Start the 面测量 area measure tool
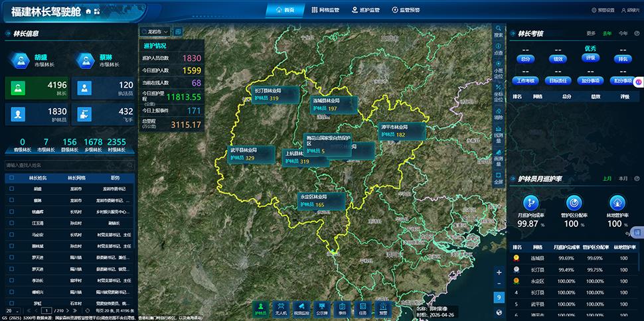The height and width of the screenshot is (321, 644). pyautogui.click(x=499, y=158)
